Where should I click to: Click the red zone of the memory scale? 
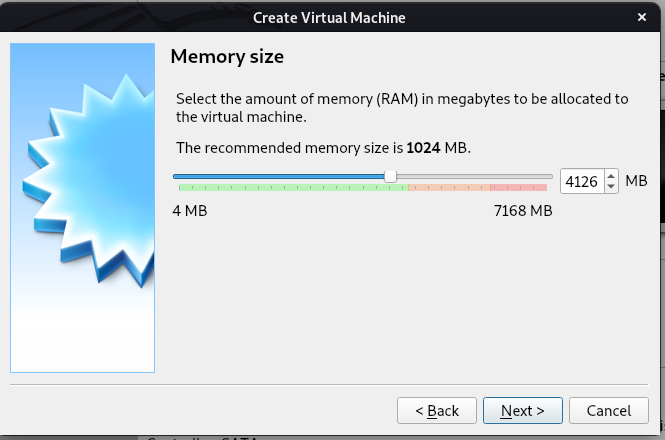520,187
